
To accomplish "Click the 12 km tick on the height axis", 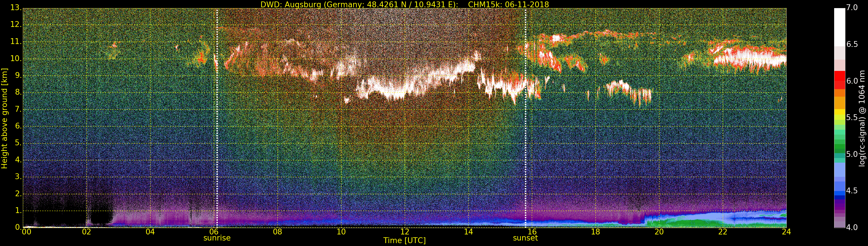I will [16, 25].
